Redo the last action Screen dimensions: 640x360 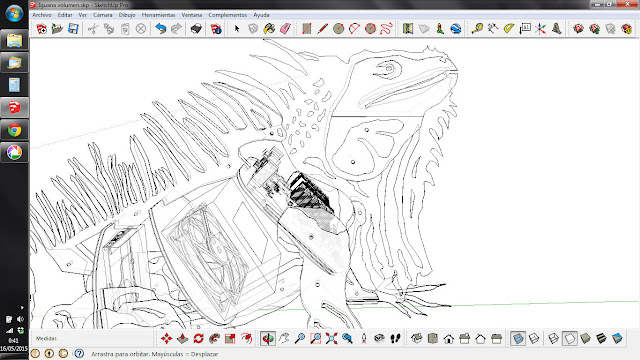pyautogui.click(x=176, y=29)
